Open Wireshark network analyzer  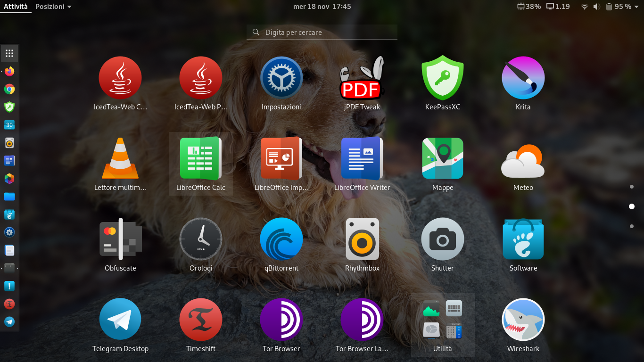tap(523, 320)
